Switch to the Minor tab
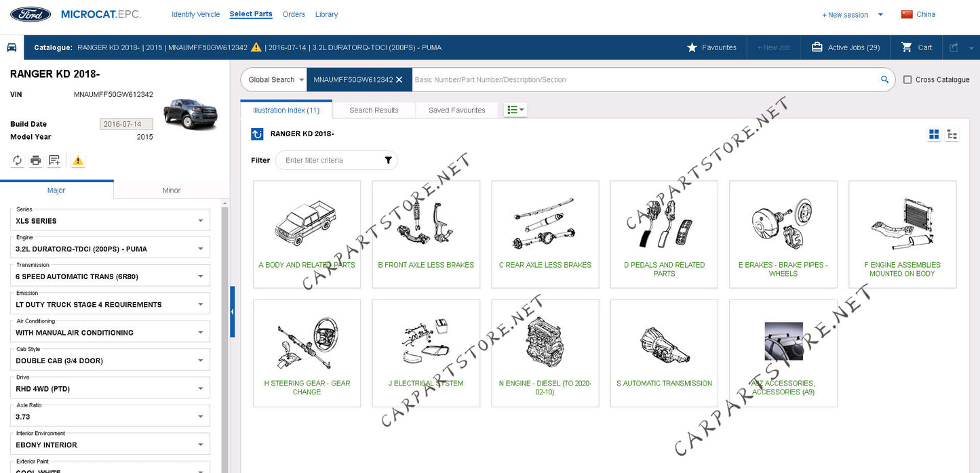The image size is (980, 473). 172,190
